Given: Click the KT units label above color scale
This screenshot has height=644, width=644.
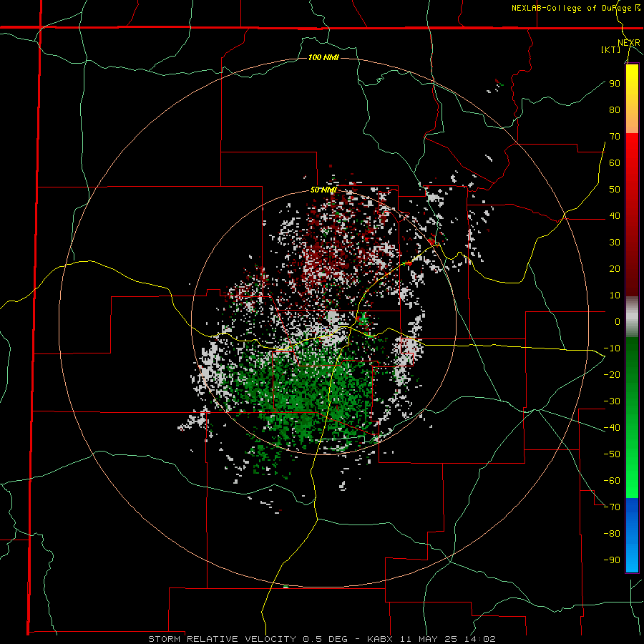Looking at the screenshot, I should [x=611, y=49].
